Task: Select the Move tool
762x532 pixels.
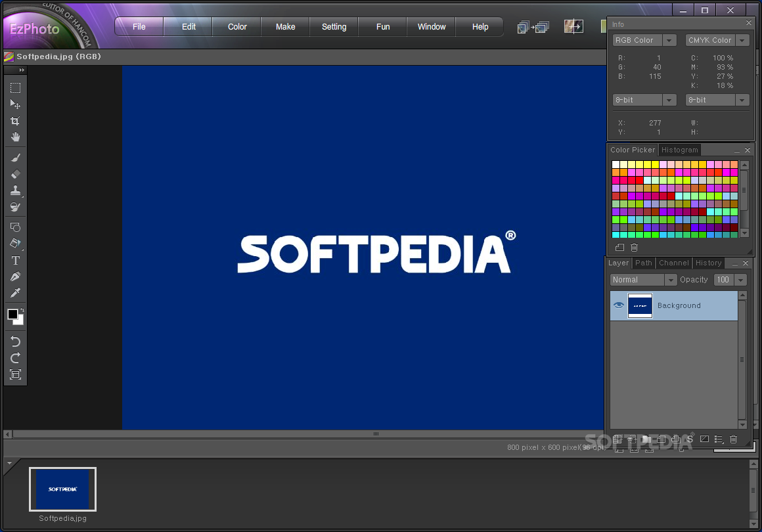Action: [16, 104]
